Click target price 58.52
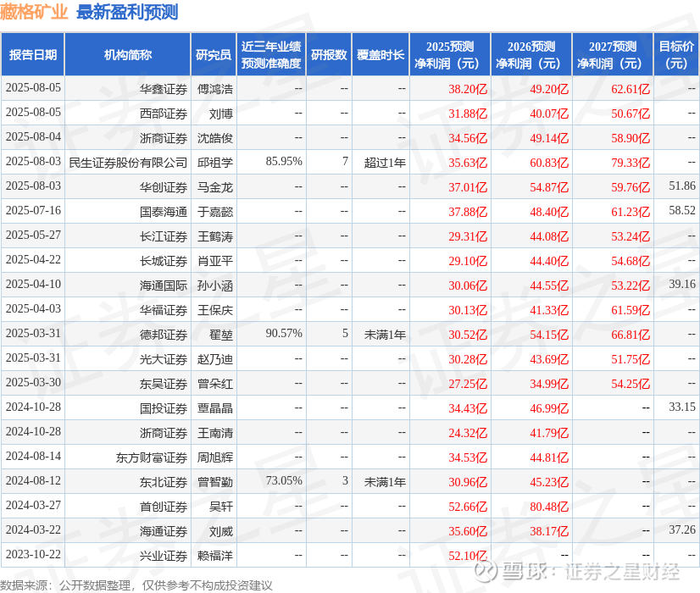Image resolution: width=700 pixels, height=593 pixels. (x=682, y=210)
